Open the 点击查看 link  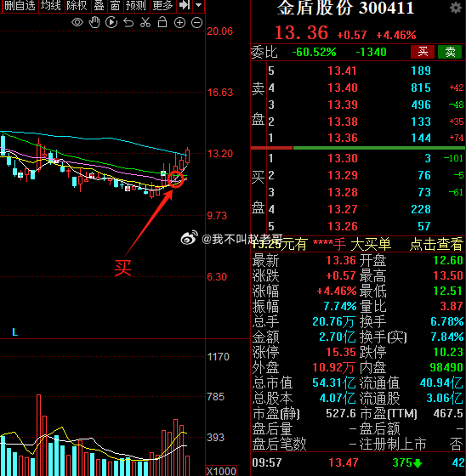436,244
